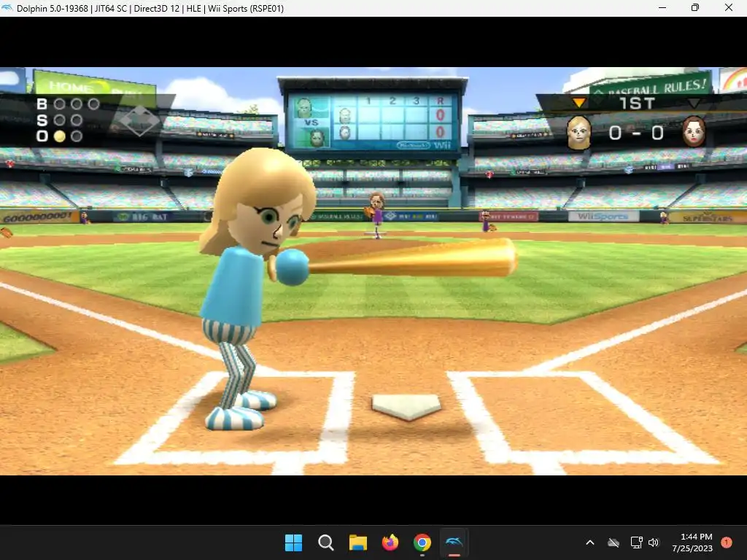Click the Dolphin emulator taskbar icon
This screenshot has height=560, width=747.
[454, 542]
